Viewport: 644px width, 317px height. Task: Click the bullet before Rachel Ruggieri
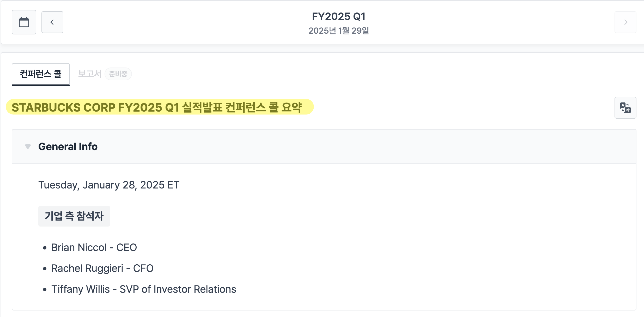[x=45, y=269]
